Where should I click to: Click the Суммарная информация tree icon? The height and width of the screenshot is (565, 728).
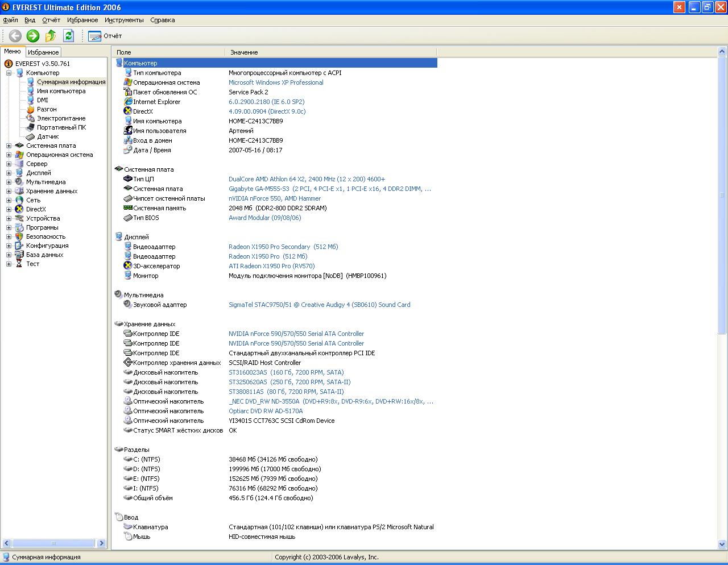pos(31,82)
